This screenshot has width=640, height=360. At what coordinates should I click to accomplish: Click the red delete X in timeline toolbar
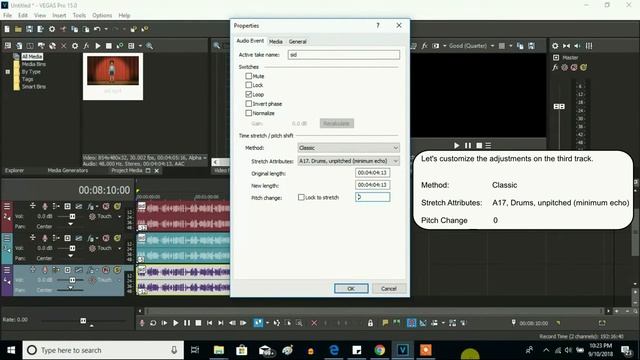(x=314, y=323)
